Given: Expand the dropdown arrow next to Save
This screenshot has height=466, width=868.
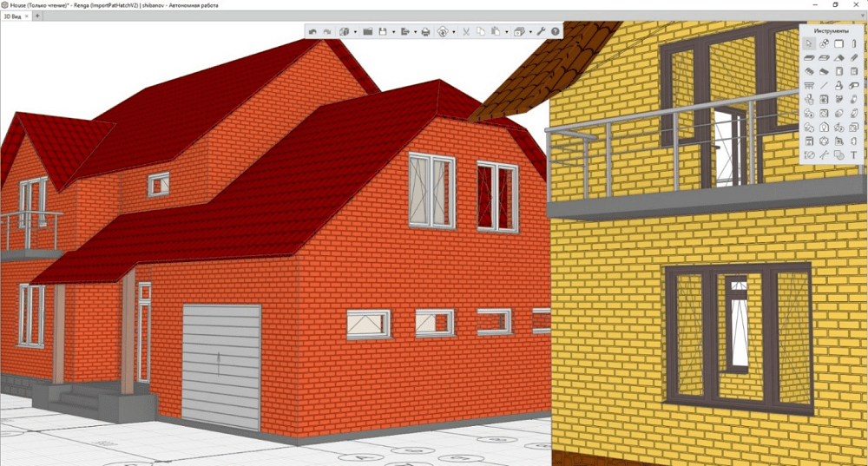Looking at the screenshot, I should [393, 32].
